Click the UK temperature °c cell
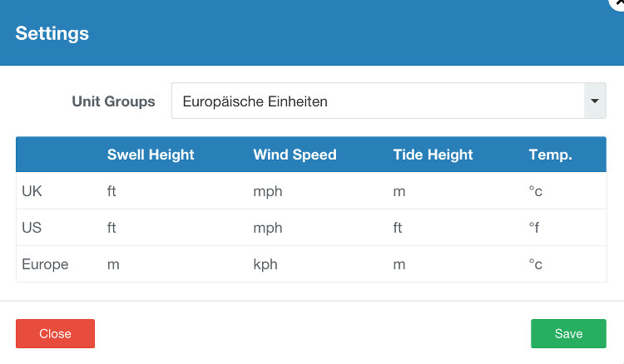This screenshot has width=624, height=364. click(x=536, y=191)
